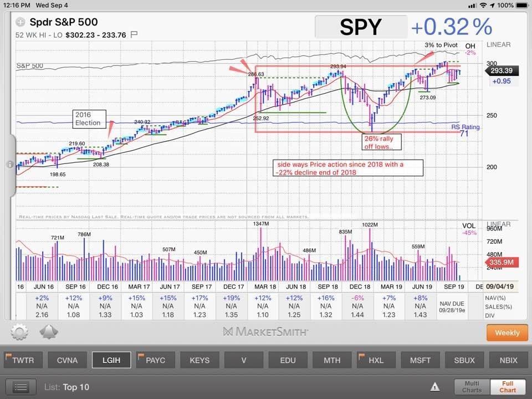Viewport: 532px width, 399px height.
Task: Open MSFT ticker chart
Action: pyautogui.click(x=420, y=360)
